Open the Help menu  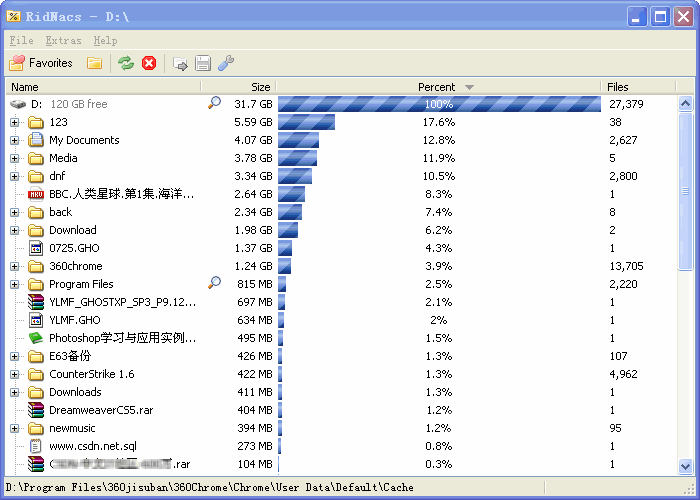point(105,41)
